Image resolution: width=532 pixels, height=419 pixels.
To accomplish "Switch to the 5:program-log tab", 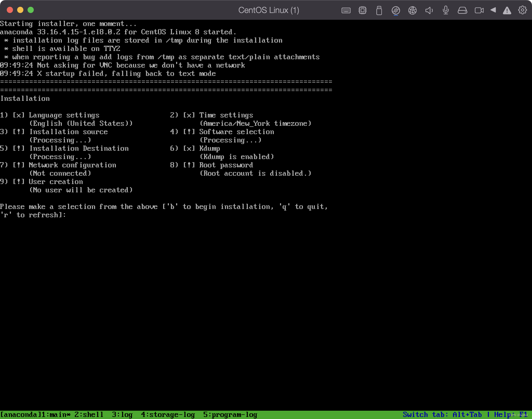I will [230, 415].
